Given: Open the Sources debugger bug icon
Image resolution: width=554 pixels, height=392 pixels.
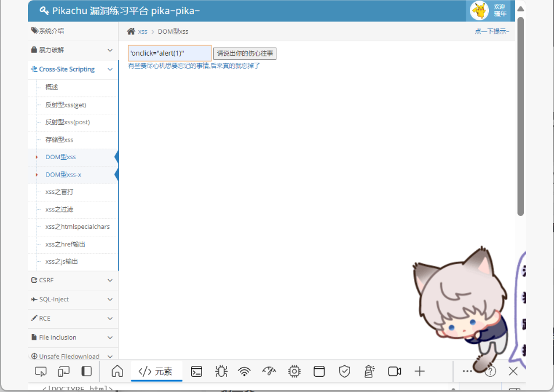Looking at the screenshot, I should pyautogui.click(x=221, y=372).
